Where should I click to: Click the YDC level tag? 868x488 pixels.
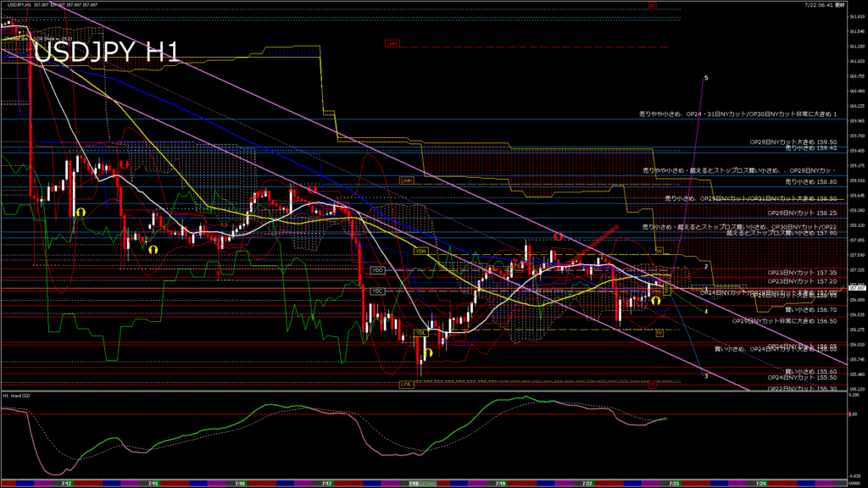[x=378, y=291]
